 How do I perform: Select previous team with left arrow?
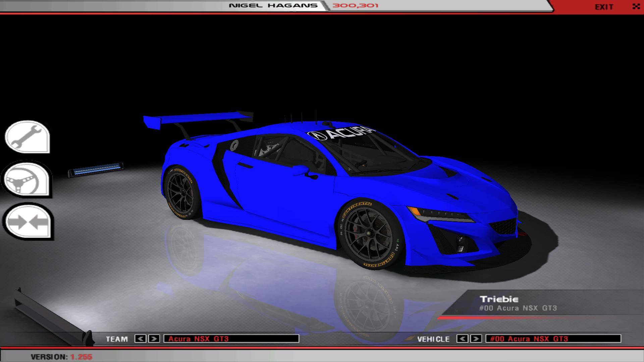(140, 339)
